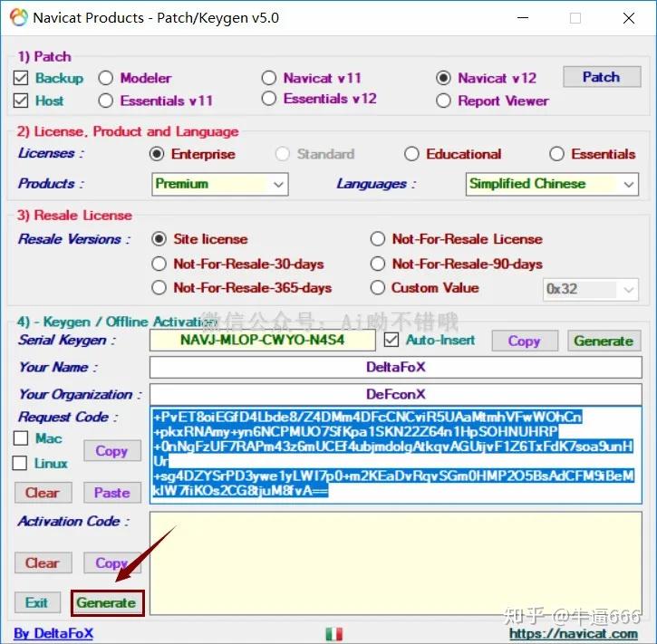The image size is (657, 644).
Task: Select the Modeler radio button
Action: tap(106, 78)
